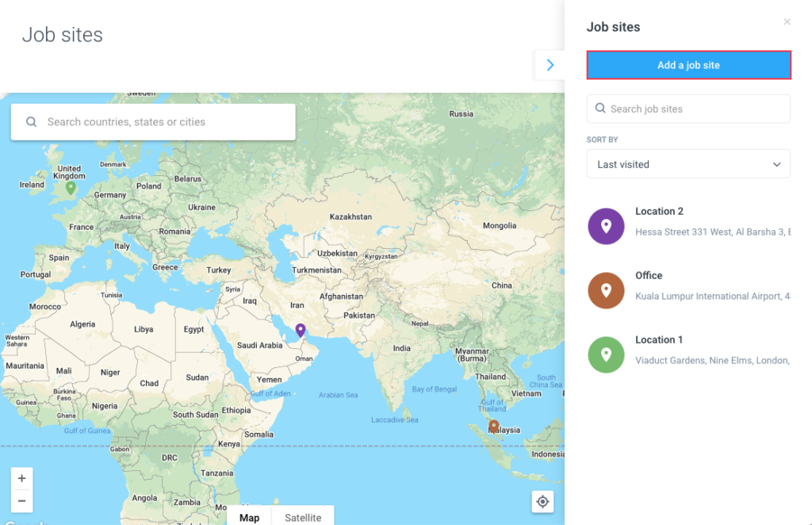Click the purple Location 2 pin icon
This screenshot has width=812, height=525.
point(606,226)
